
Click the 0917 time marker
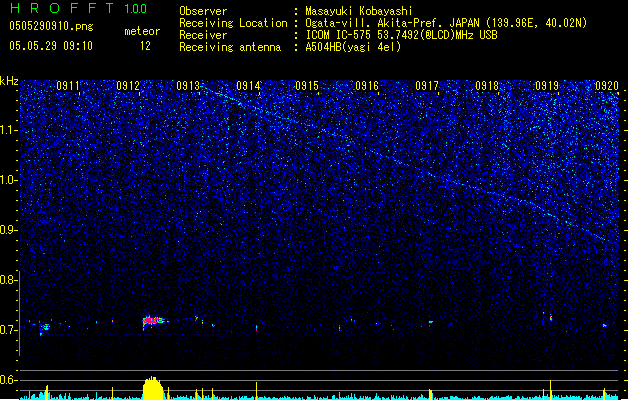pos(427,86)
